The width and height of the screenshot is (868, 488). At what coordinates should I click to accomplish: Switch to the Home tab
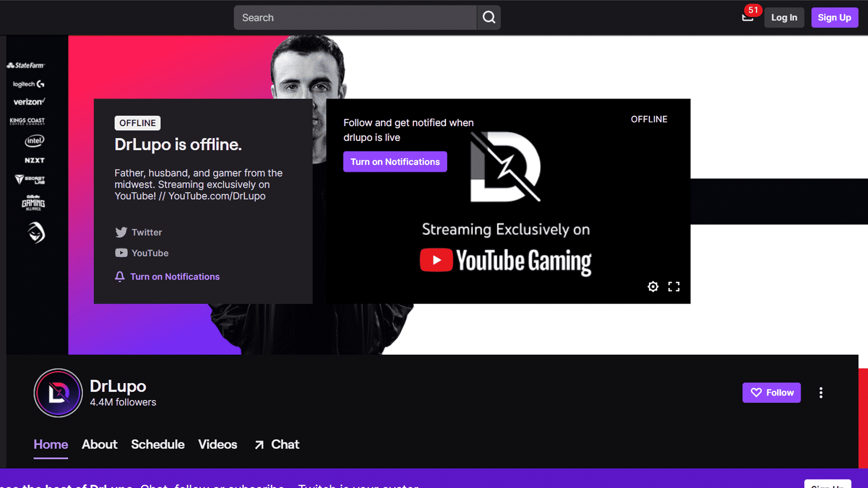(51, 444)
